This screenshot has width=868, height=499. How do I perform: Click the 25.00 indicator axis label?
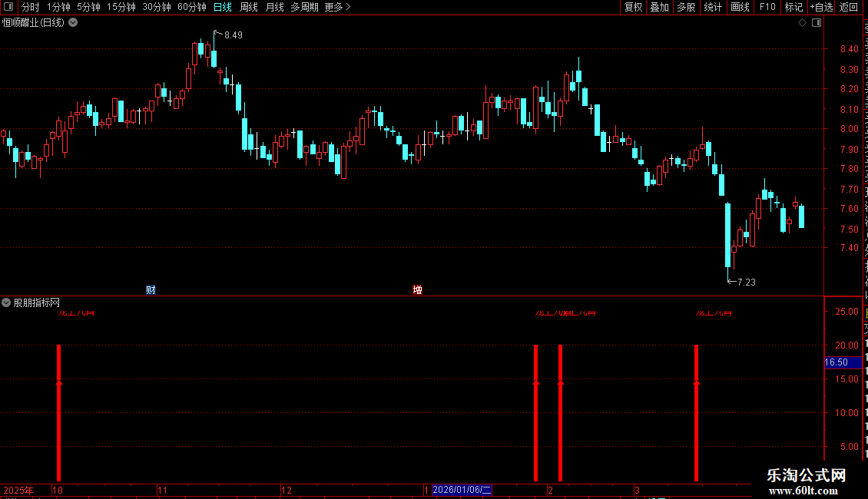[847, 312]
